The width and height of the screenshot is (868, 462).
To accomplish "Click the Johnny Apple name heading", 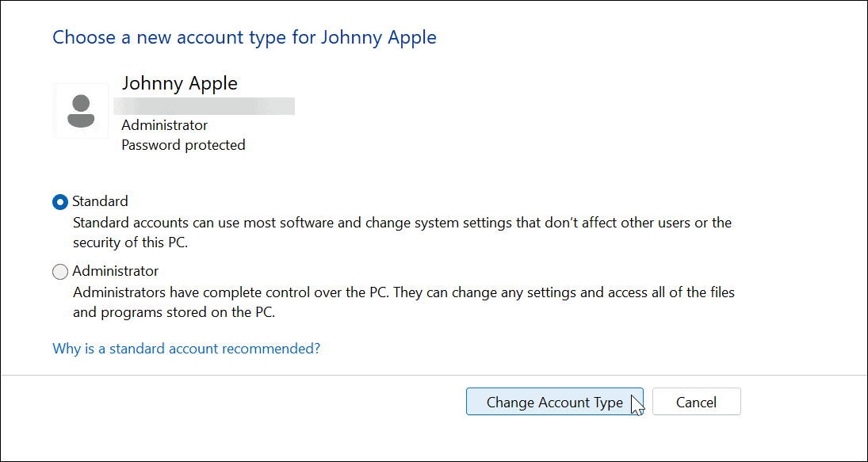I will point(179,83).
